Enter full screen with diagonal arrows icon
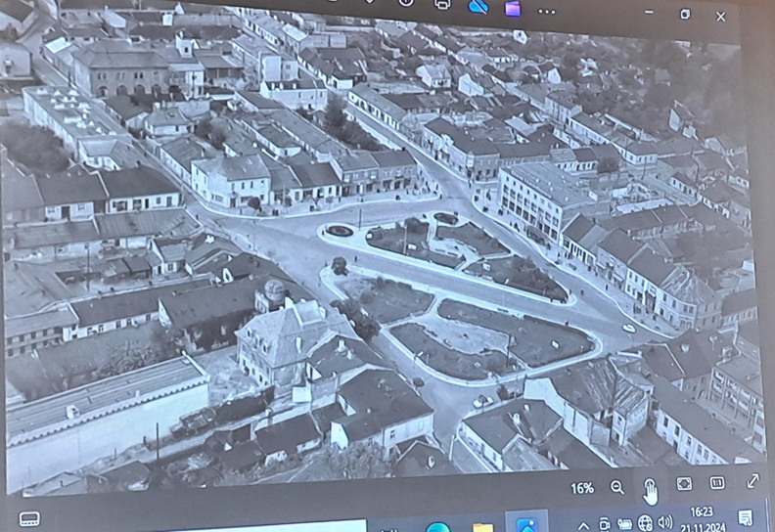Screen dimensions: 775x532 click(x=752, y=480)
